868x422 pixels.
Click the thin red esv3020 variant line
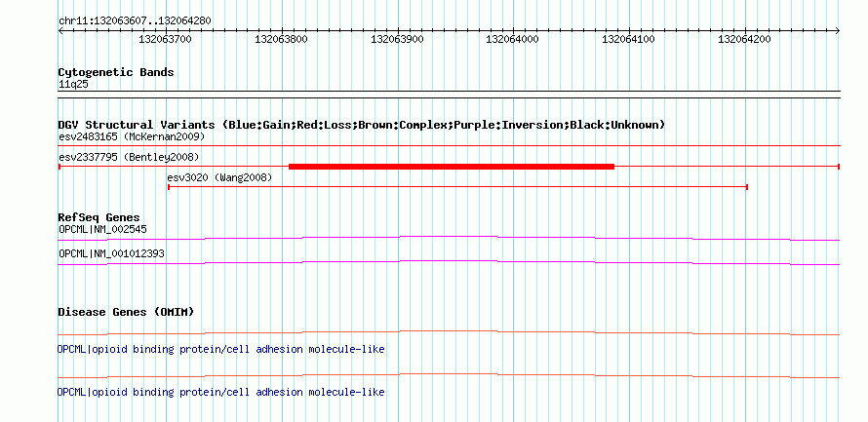[x=457, y=187]
